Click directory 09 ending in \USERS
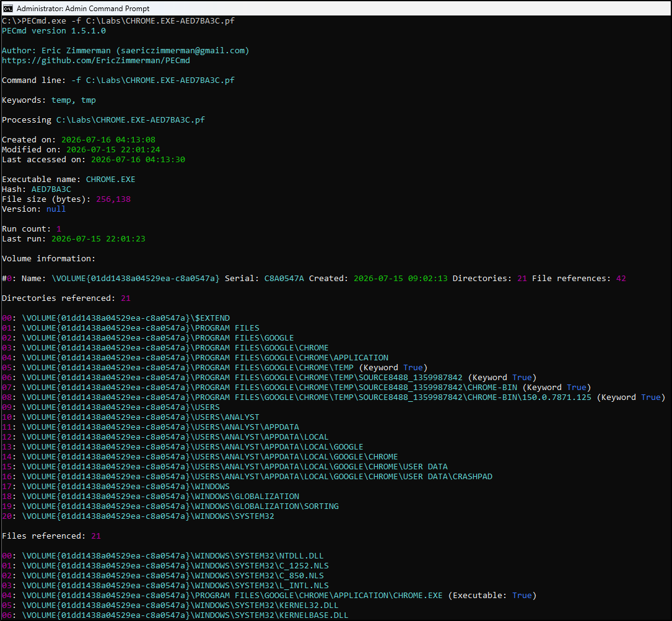This screenshot has height=621, width=672. (x=111, y=407)
